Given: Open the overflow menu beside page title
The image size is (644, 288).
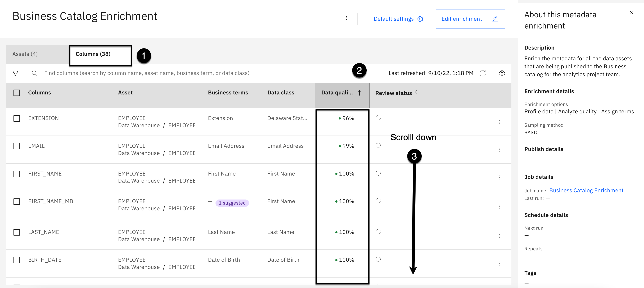Looking at the screenshot, I should point(346,18).
